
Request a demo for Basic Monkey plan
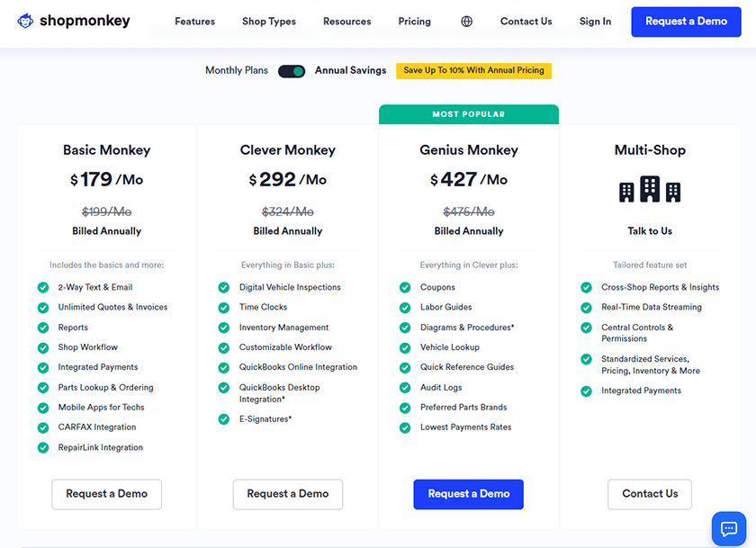(x=106, y=494)
